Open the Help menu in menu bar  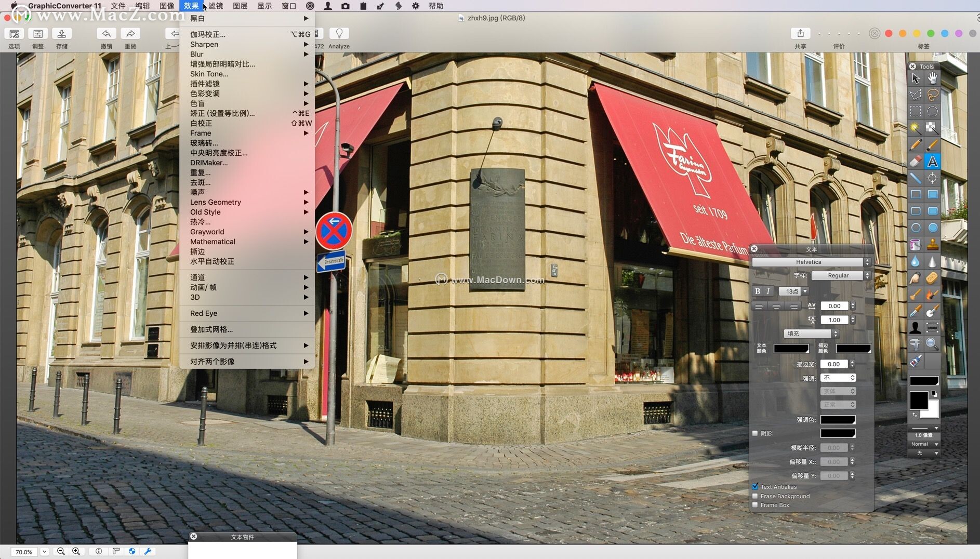436,6
